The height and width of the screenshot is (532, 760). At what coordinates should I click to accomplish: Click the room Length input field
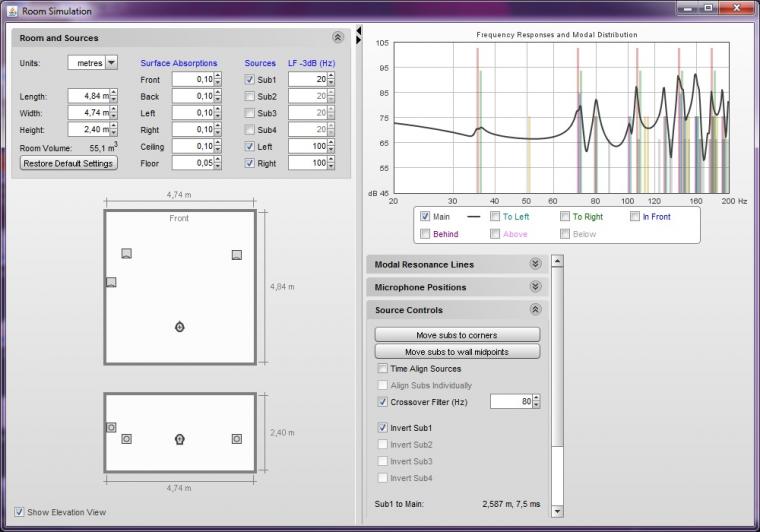88,96
